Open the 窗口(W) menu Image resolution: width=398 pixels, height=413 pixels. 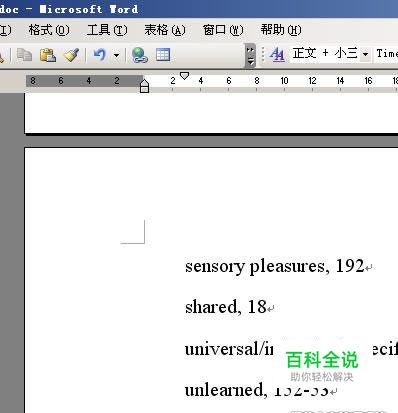coord(223,30)
